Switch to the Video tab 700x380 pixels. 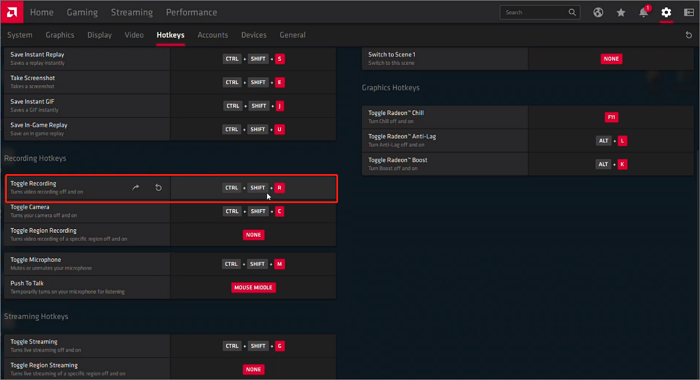pos(134,35)
